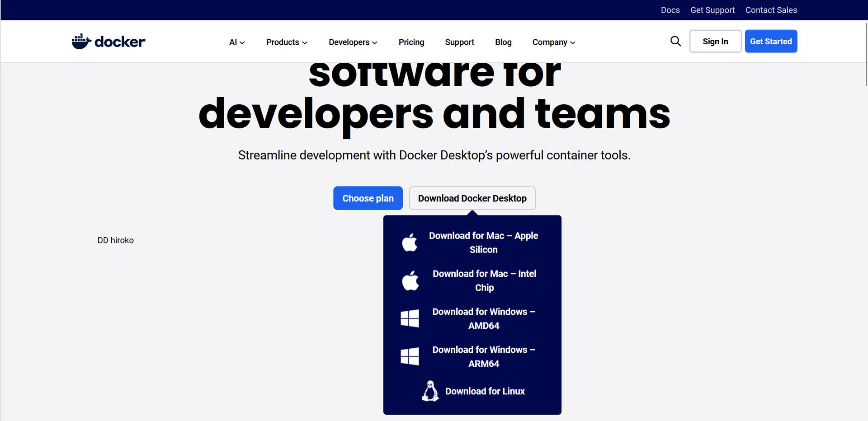Open the Blog page
The image size is (868, 421).
click(503, 42)
